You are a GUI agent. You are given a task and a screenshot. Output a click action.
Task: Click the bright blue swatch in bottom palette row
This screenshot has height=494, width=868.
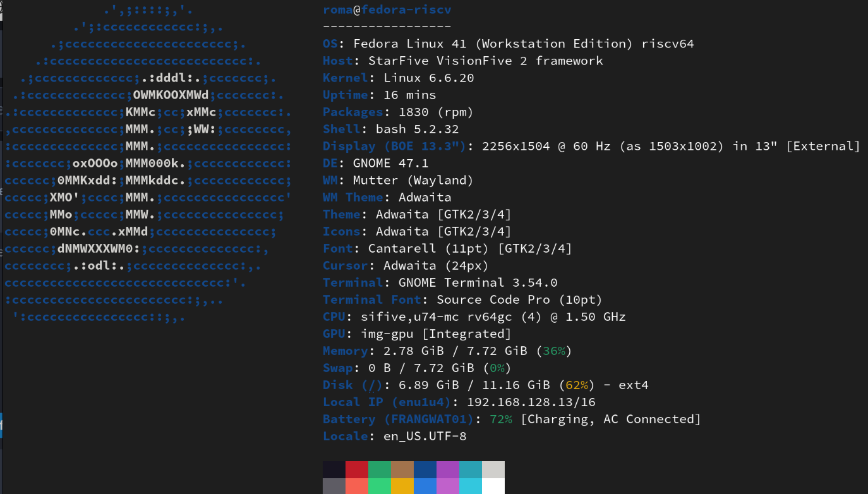pos(425,486)
